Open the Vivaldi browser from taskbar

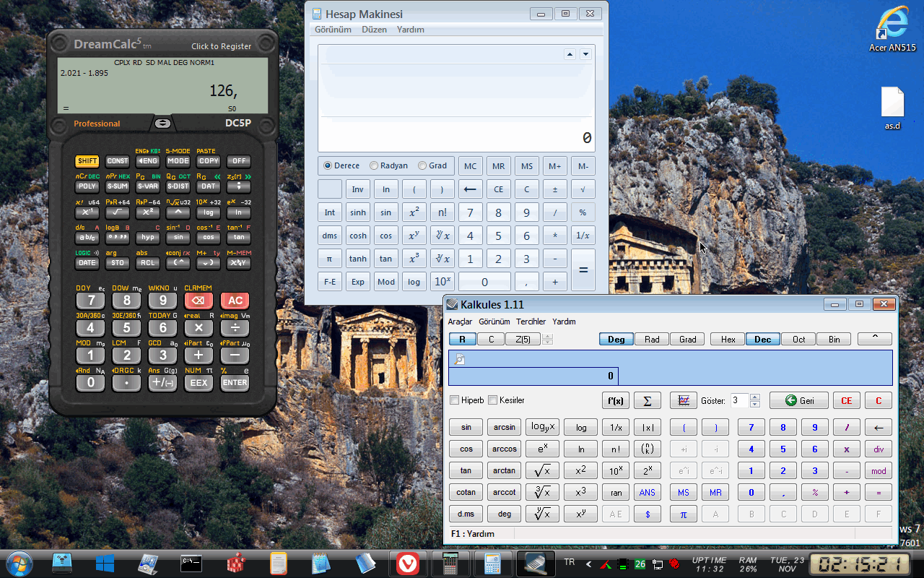tap(408, 564)
